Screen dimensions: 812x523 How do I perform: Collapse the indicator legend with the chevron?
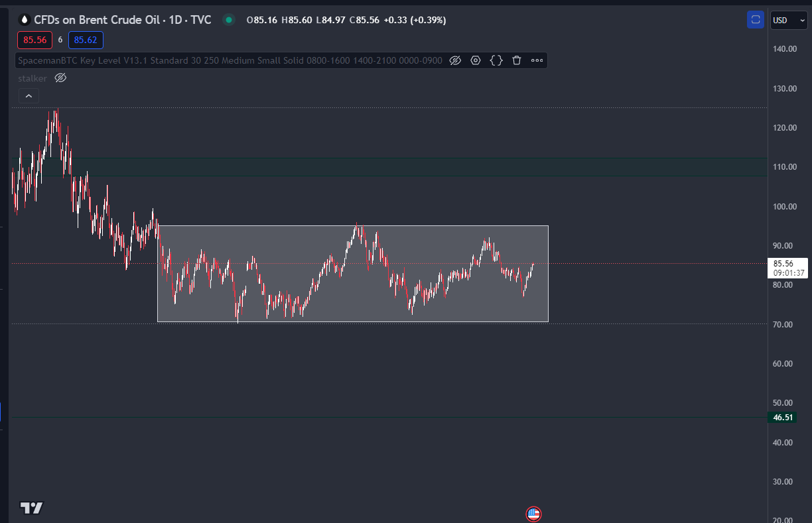tap(29, 96)
